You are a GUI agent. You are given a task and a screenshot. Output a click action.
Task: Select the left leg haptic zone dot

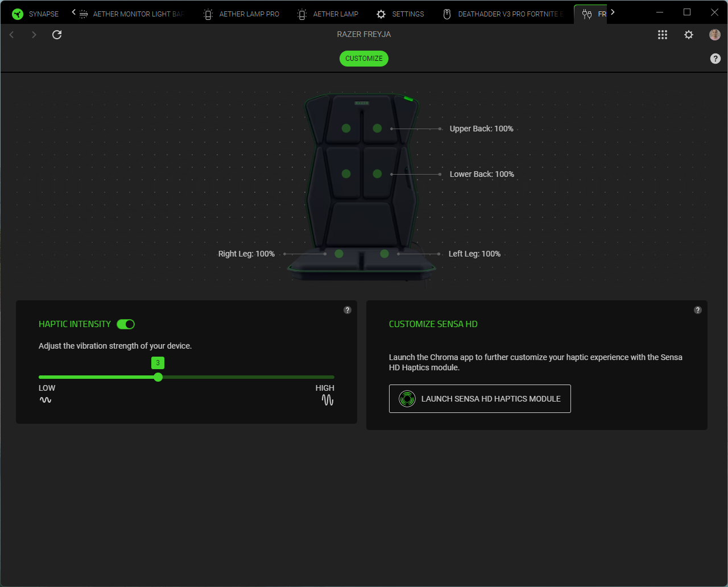click(x=384, y=254)
